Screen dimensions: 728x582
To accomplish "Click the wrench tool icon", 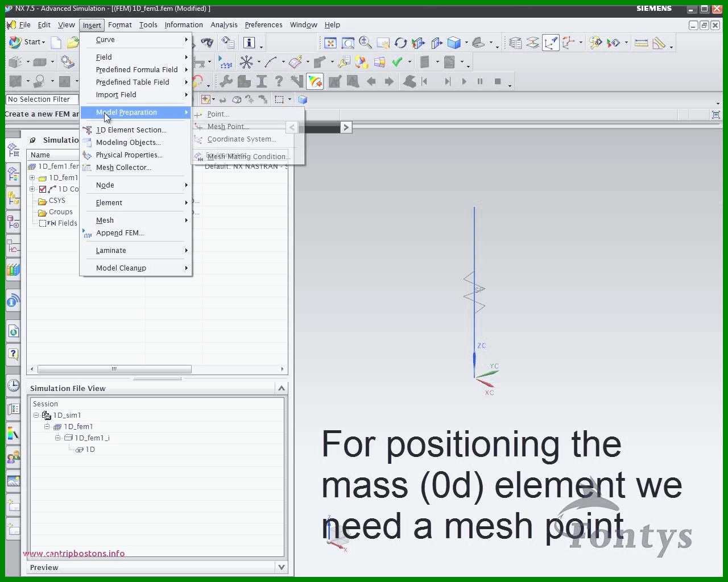I will point(226,81).
